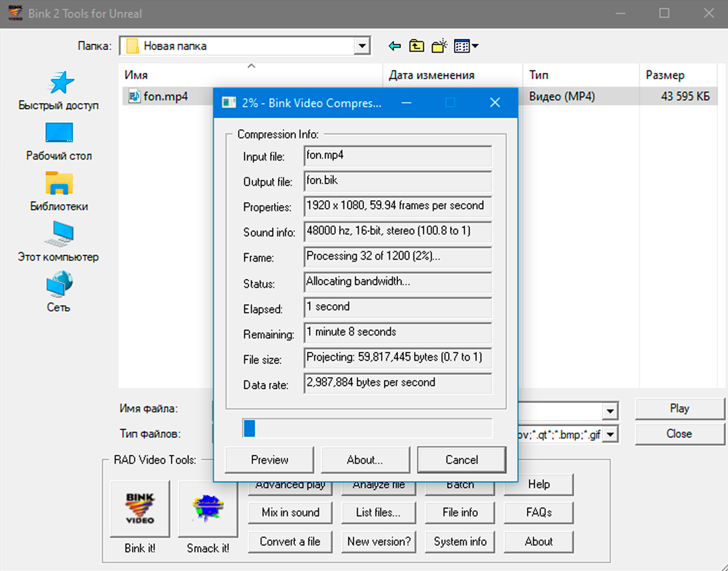Click the Видео (MP4) type cell
Viewport: 728px width, 571px height.
[562, 96]
